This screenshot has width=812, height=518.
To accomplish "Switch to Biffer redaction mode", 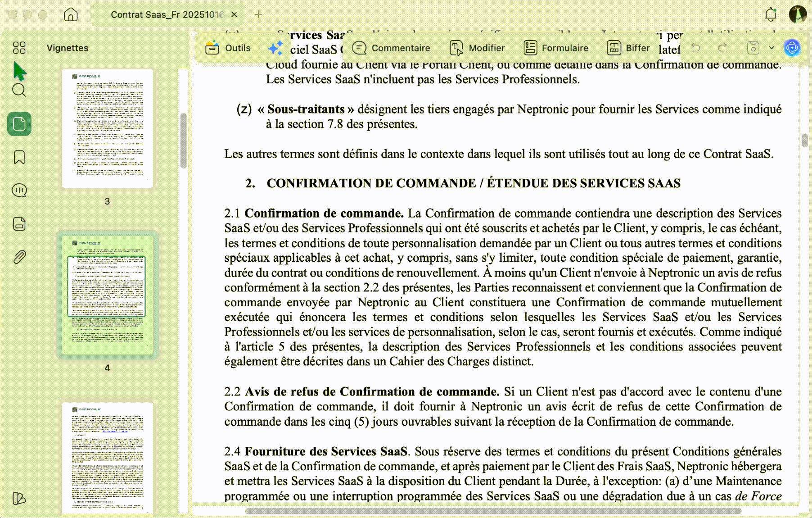I will click(x=628, y=48).
